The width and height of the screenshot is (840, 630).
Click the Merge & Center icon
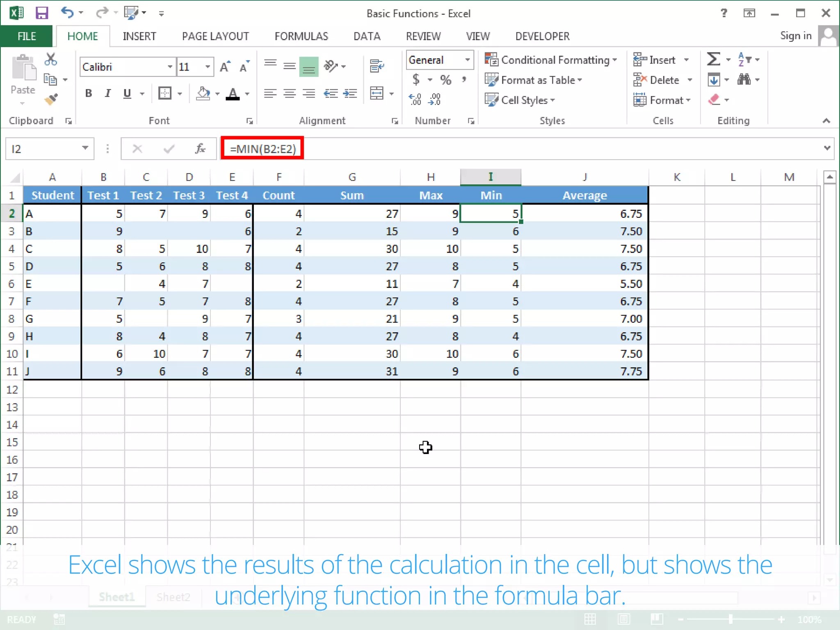coord(377,94)
